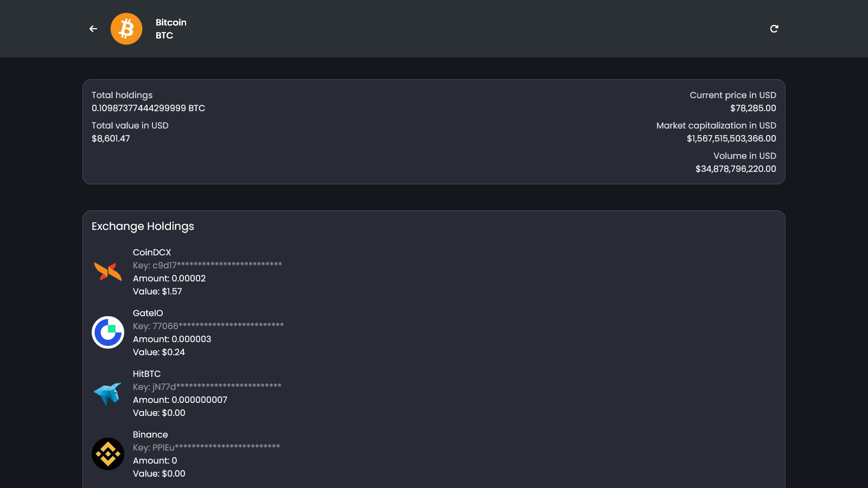Click the Volume in USD label
The width and height of the screenshot is (868, 488).
[745, 156]
